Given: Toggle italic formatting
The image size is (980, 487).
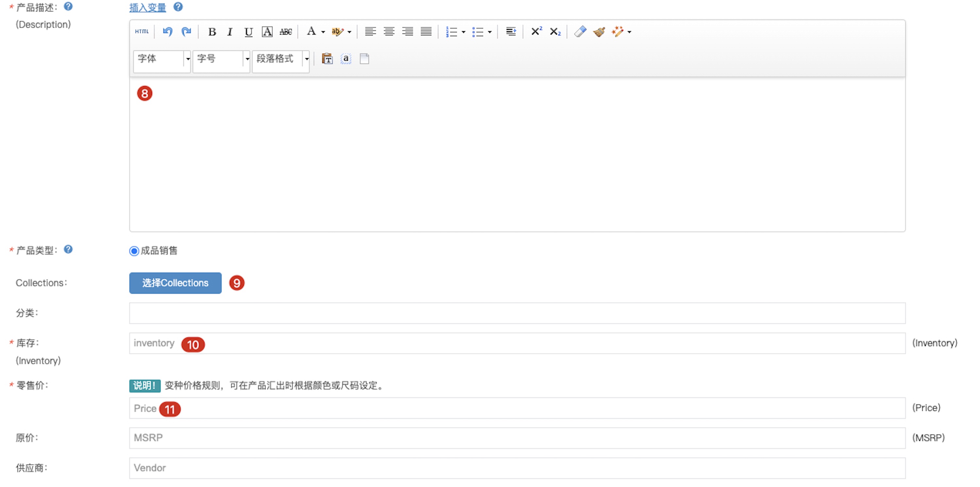Looking at the screenshot, I should click(x=230, y=32).
